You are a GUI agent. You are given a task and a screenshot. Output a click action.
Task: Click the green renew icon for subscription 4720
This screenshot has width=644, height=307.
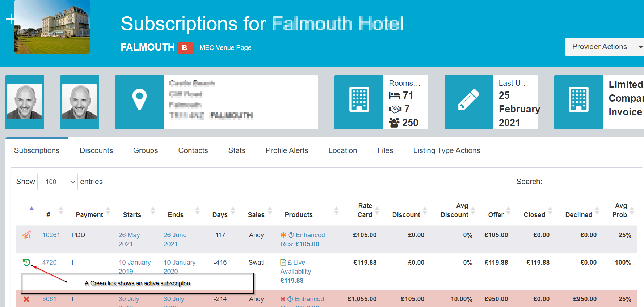[x=26, y=262]
